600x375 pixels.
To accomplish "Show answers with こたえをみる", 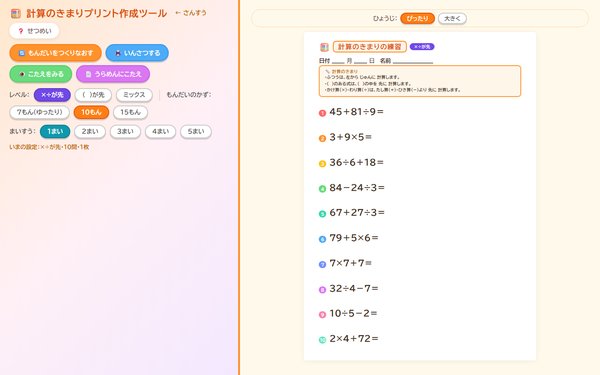I will point(41,74).
